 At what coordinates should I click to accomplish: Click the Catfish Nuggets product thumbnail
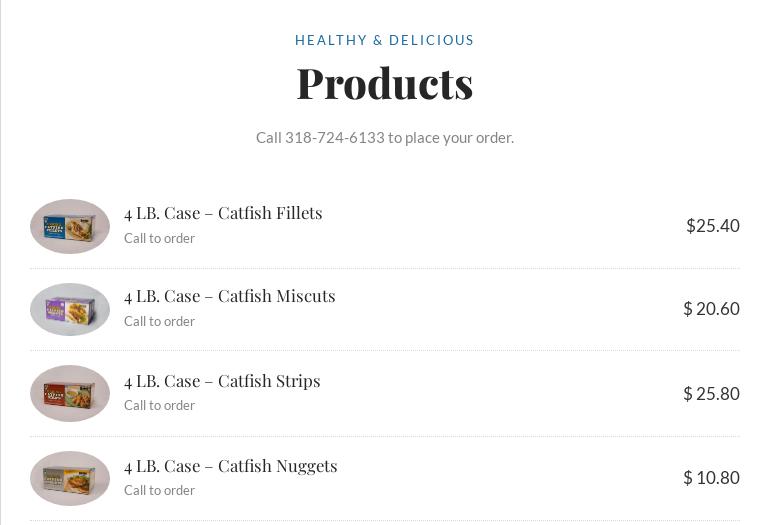coord(70,478)
